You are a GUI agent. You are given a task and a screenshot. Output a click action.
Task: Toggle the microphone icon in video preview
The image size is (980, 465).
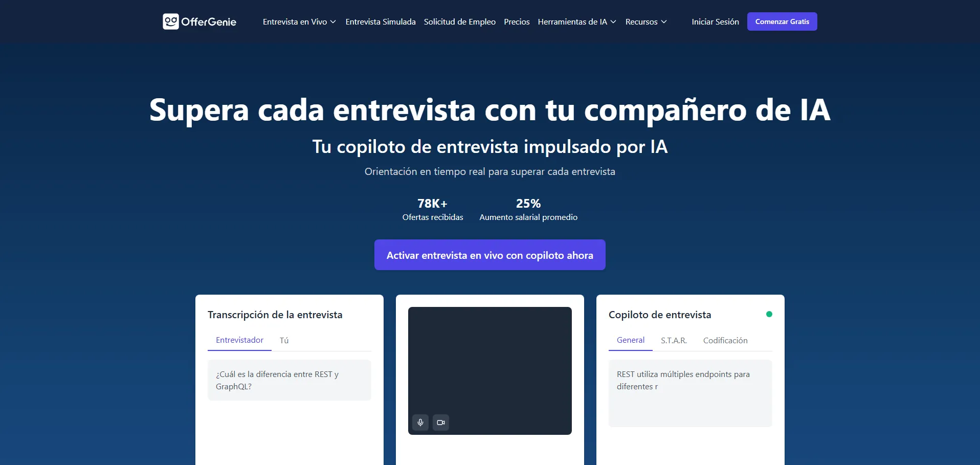tap(420, 423)
